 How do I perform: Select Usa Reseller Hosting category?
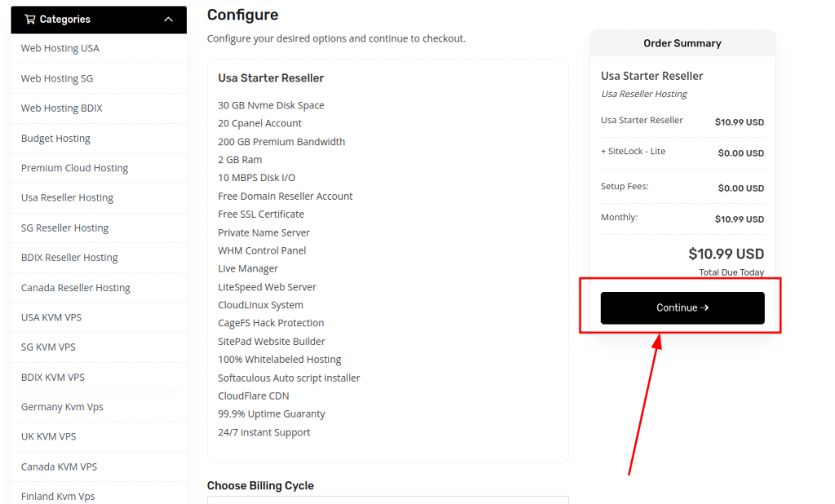pos(67,198)
